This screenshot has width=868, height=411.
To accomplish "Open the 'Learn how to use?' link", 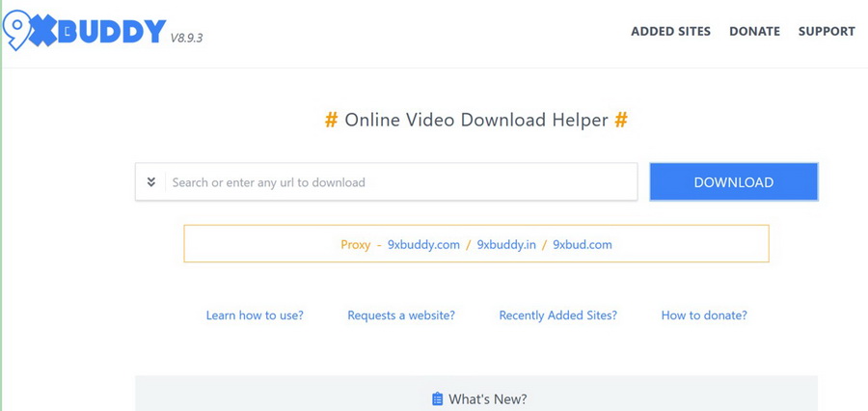I will pyautogui.click(x=255, y=315).
